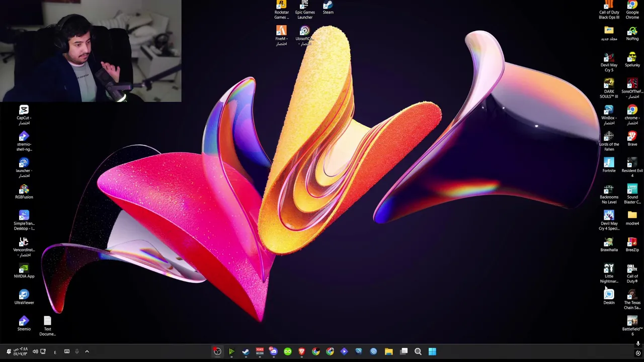Select the VencordInstaller shortcut
This screenshot has width=644, height=362.
tap(24, 247)
